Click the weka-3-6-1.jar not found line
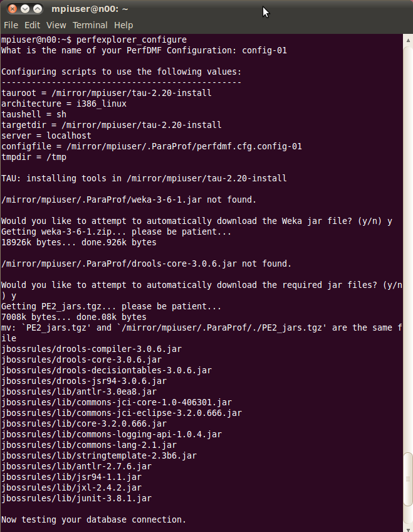Viewport: 413px width, 532px height. (128, 199)
